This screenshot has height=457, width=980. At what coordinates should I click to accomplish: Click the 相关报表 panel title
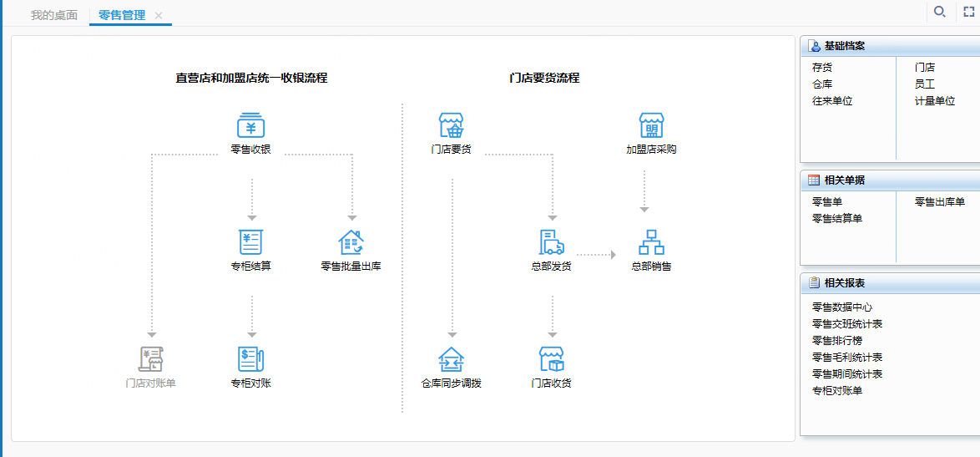pos(845,282)
